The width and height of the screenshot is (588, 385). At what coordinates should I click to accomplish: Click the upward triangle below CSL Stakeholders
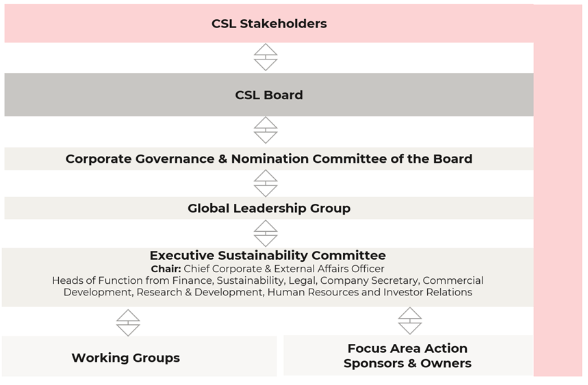266,50
